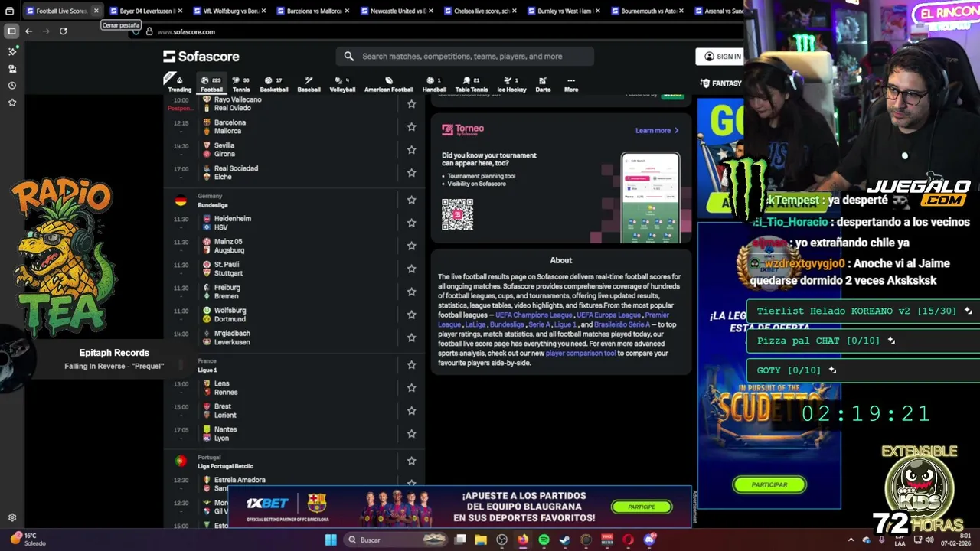Reload the current page
This screenshot has width=980, height=551.
pos(64,31)
